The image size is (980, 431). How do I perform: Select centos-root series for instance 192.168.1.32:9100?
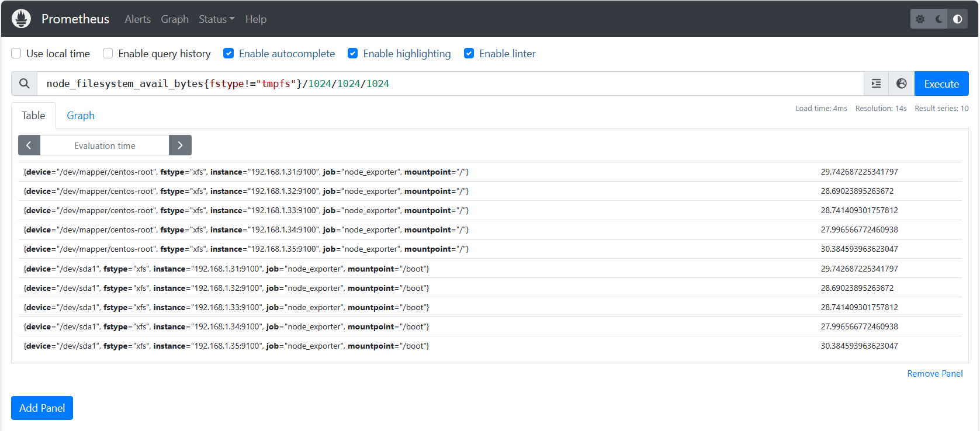click(x=246, y=191)
